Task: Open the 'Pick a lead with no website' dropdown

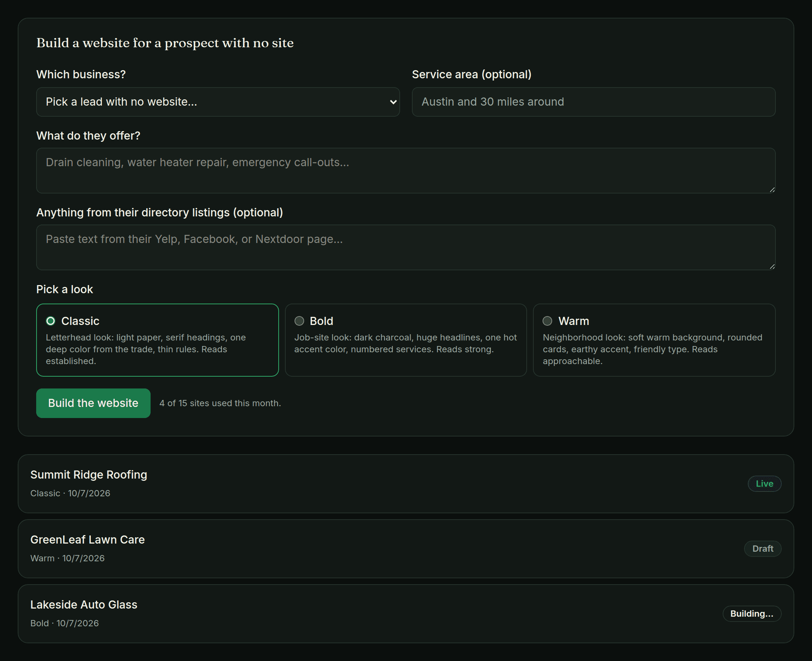Action: (218, 102)
